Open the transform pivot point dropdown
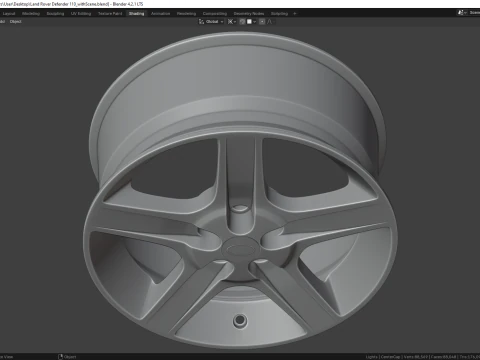 [232, 22]
